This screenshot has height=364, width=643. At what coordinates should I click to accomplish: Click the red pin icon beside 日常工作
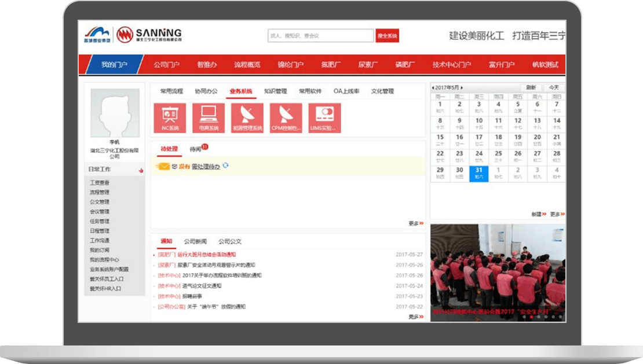pyautogui.click(x=141, y=170)
